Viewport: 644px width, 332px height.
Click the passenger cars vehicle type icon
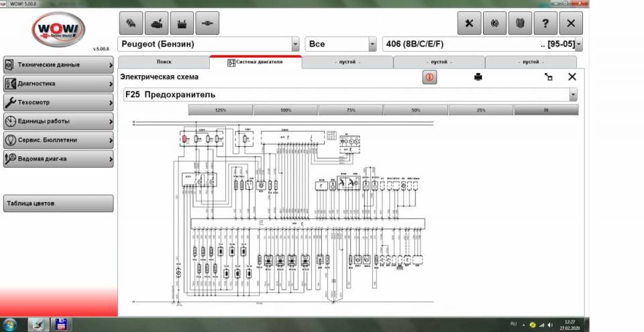point(130,24)
